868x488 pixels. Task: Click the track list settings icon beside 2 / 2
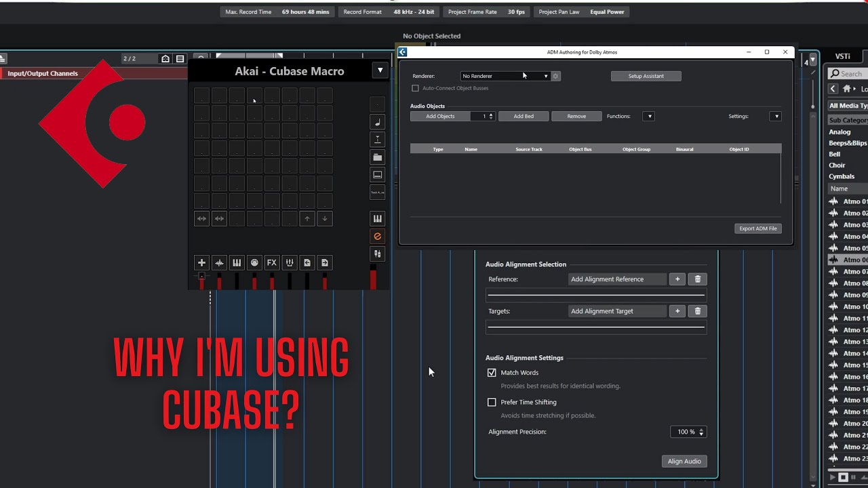180,59
